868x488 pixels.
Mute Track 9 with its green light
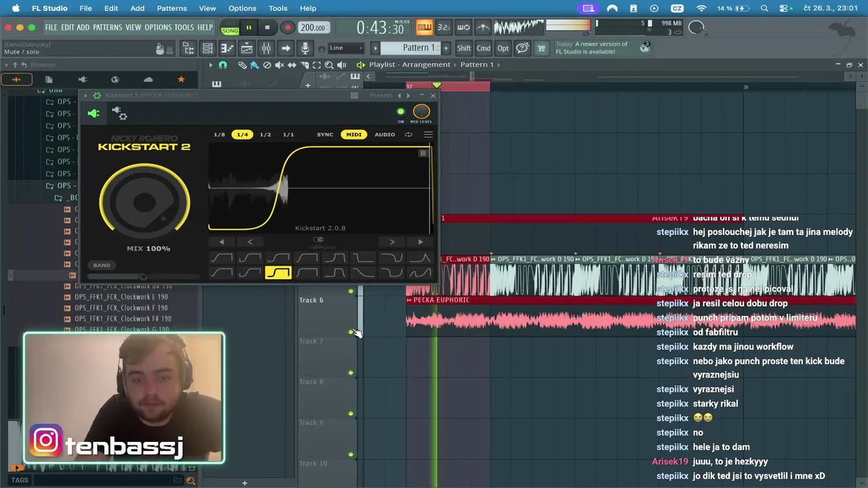pos(351,413)
